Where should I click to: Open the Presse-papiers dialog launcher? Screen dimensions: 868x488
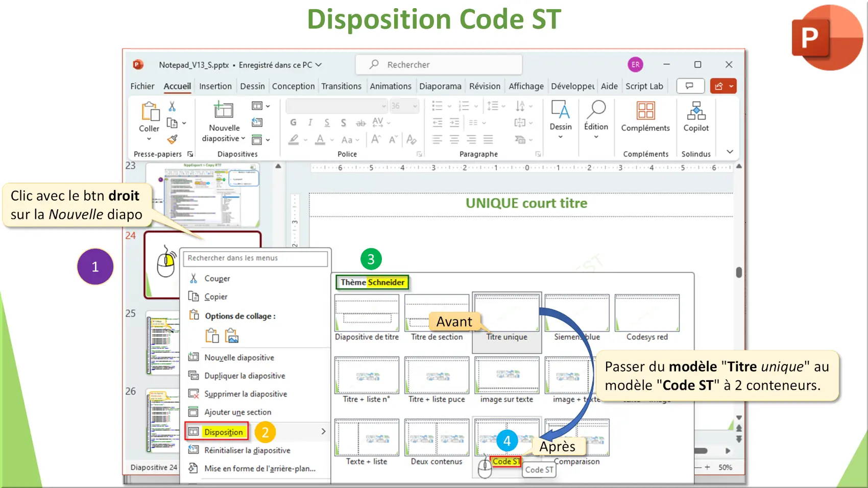(x=190, y=154)
